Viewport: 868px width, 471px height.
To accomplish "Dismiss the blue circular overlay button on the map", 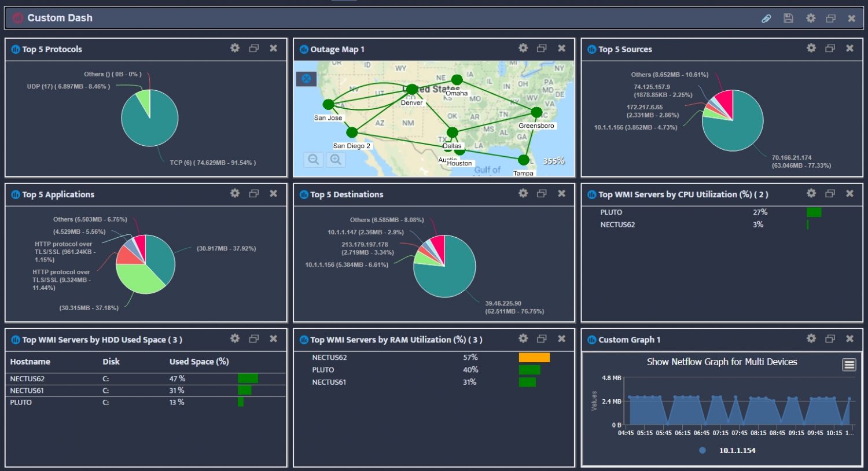I will (x=306, y=78).
